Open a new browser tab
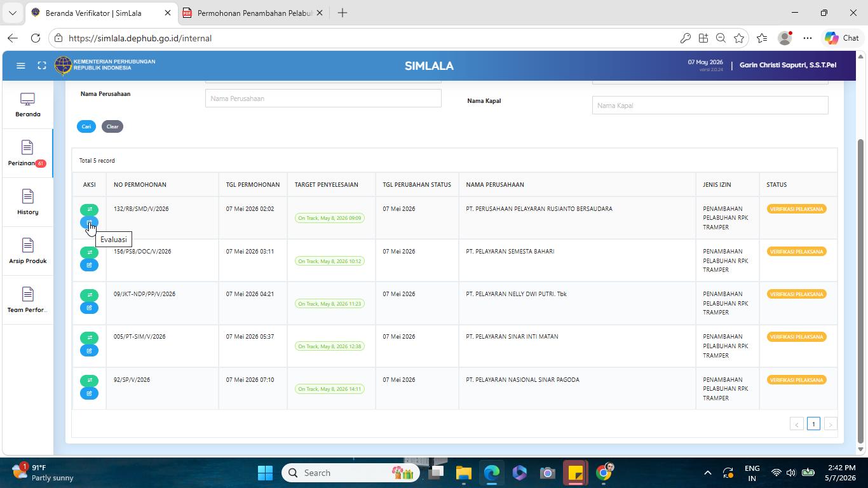The width and height of the screenshot is (868, 488). pyautogui.click(x=342, y=13)
